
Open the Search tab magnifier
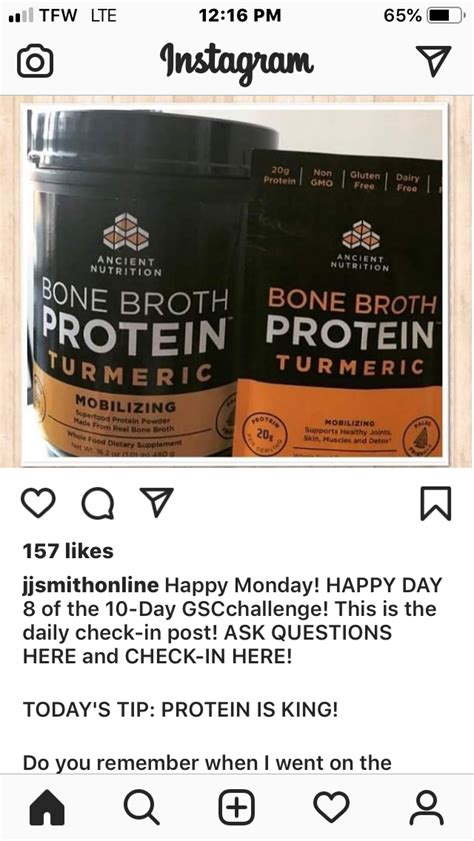[142, 807]
